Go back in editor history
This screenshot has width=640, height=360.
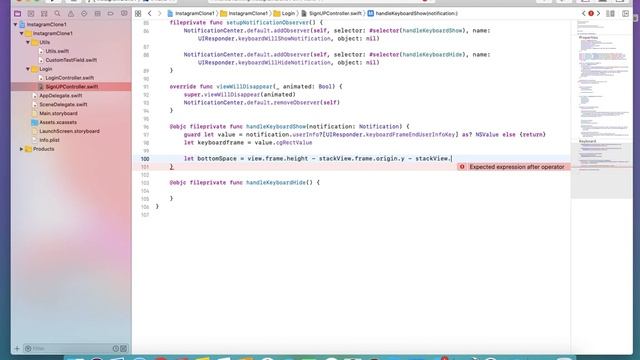point(149,13)
